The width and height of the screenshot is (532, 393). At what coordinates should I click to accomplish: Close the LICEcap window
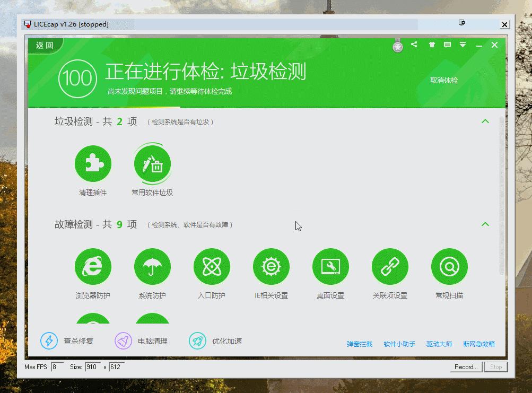[504, 24]
